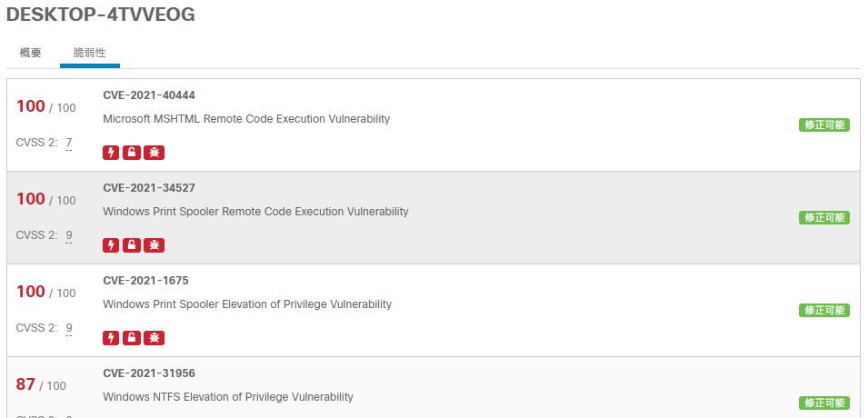
Task: Click the bug icon under CVE-2021-40444
Action: pyautogui.click(x=155, y=153)
